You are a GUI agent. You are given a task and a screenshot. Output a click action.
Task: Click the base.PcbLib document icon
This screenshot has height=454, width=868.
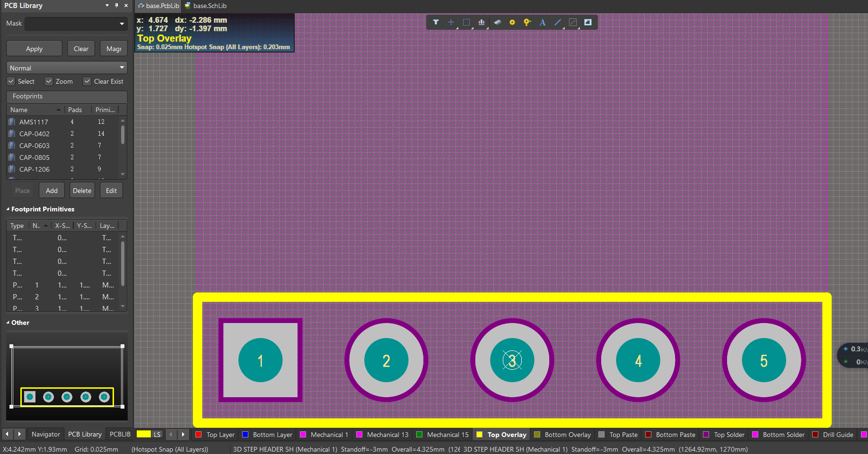click(141, 6)
